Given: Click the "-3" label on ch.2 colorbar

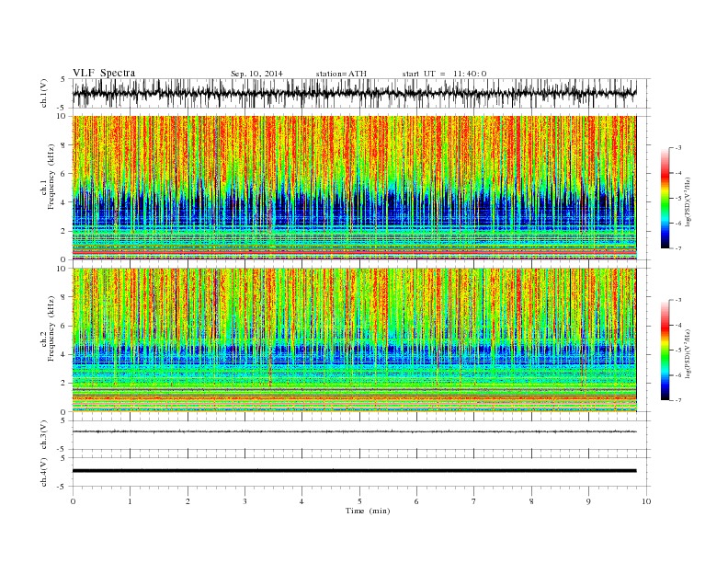Looking at the screenshot, I should point(677,300).
